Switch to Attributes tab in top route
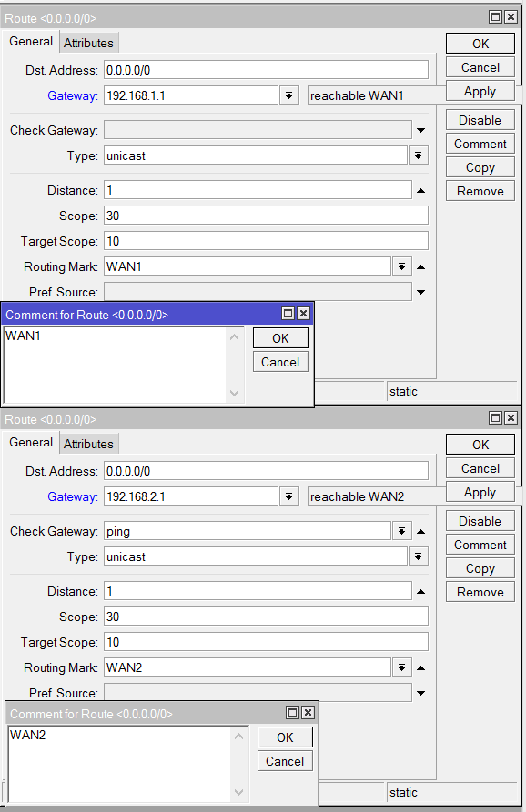526x812 pixels. tap(88, 43)
